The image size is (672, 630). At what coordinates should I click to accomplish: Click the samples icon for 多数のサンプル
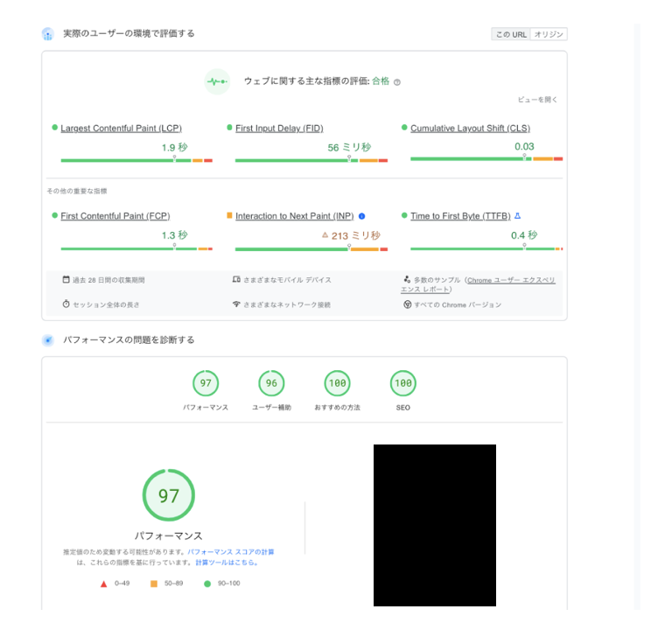407,279
